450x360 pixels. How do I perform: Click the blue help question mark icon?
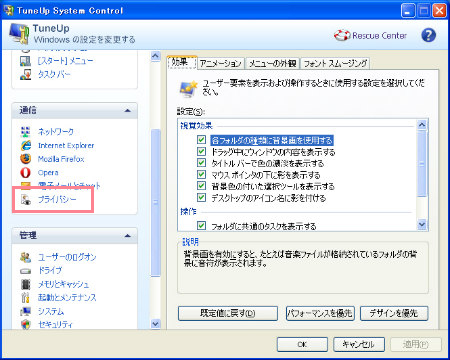428,35
